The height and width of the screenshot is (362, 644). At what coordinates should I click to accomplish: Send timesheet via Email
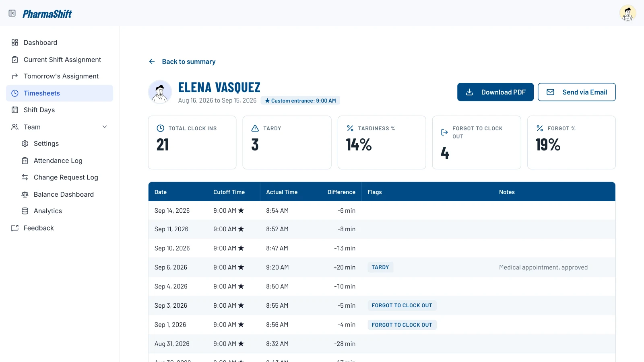pos(577,92)
